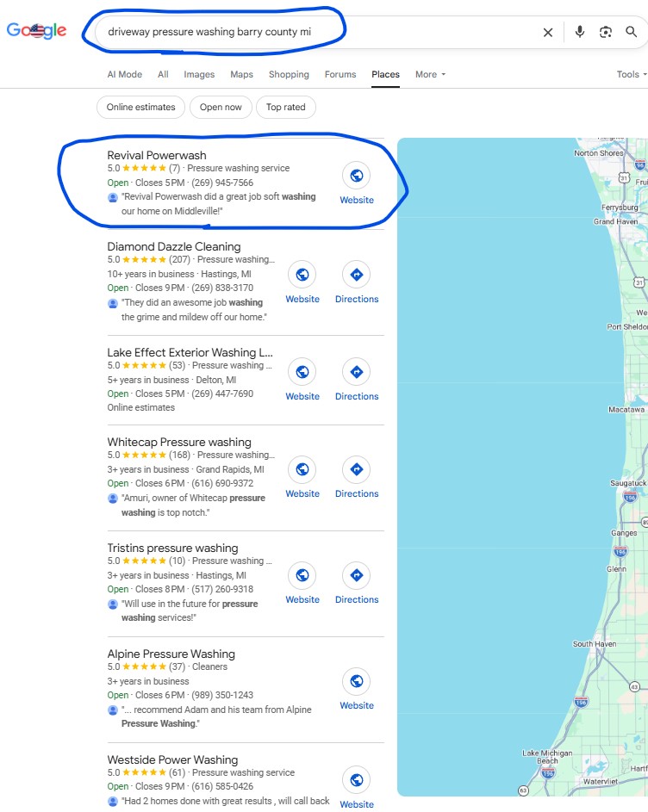The height and width of the screenshot is (812, 648).
Task: Expand the More dropdown menu
Action: (430, 74)
